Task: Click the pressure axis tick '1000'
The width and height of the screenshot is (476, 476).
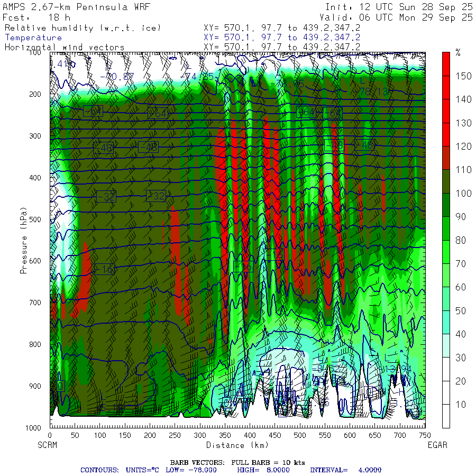Action: (x=33, y=428)
